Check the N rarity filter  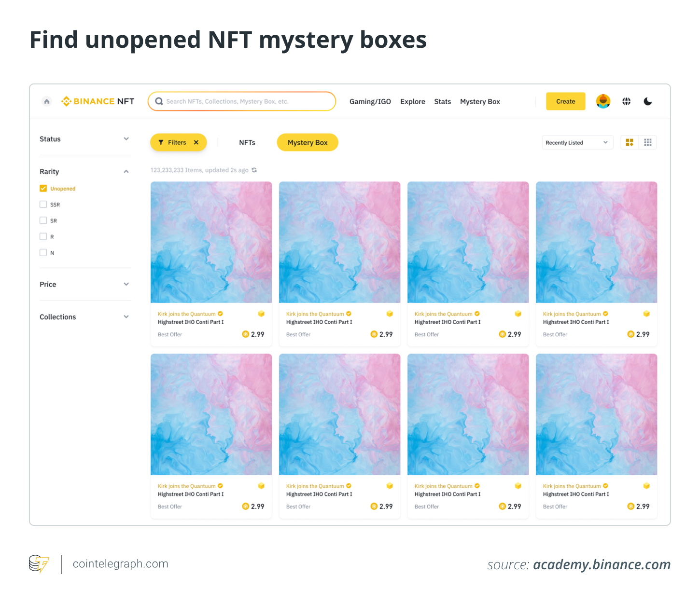[43, 252]
